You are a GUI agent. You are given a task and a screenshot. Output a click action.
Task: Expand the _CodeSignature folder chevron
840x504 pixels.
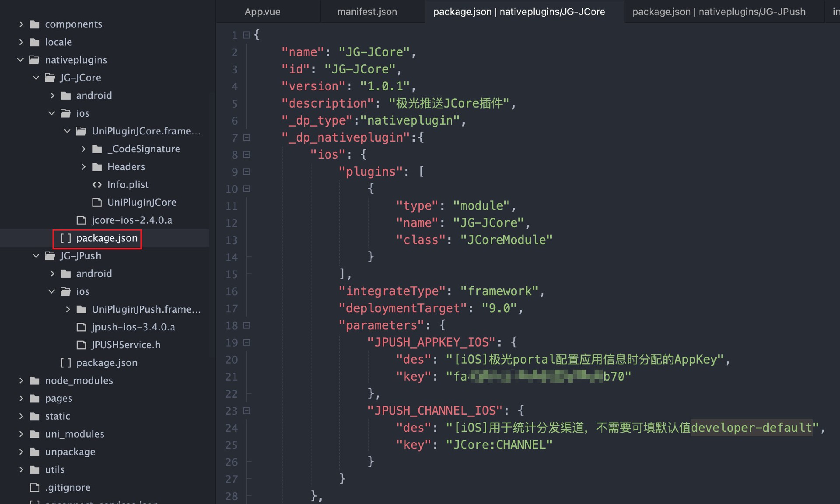[84, 149]
